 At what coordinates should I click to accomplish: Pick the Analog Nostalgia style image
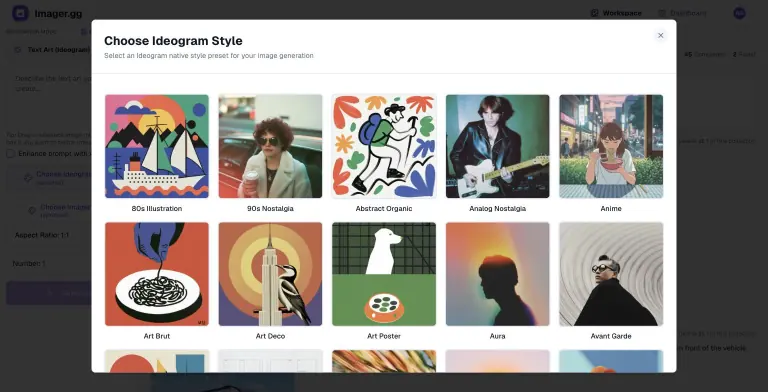click(x=498, y=146)
